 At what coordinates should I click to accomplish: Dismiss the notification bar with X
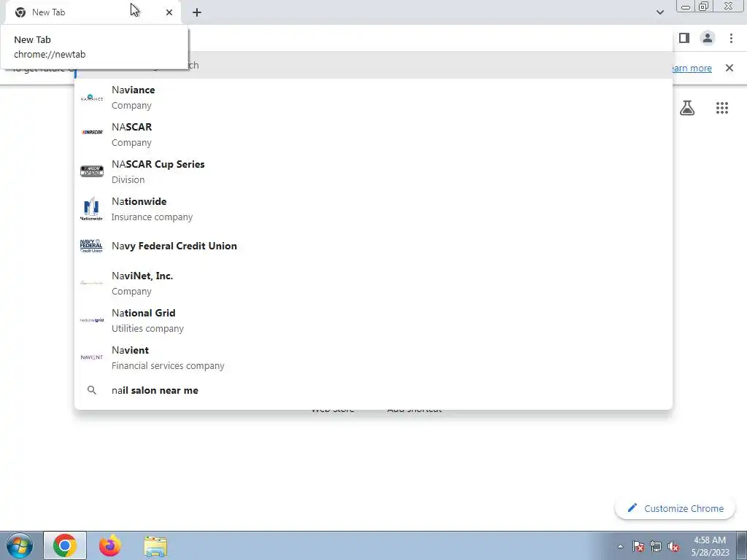click(729, 68)
